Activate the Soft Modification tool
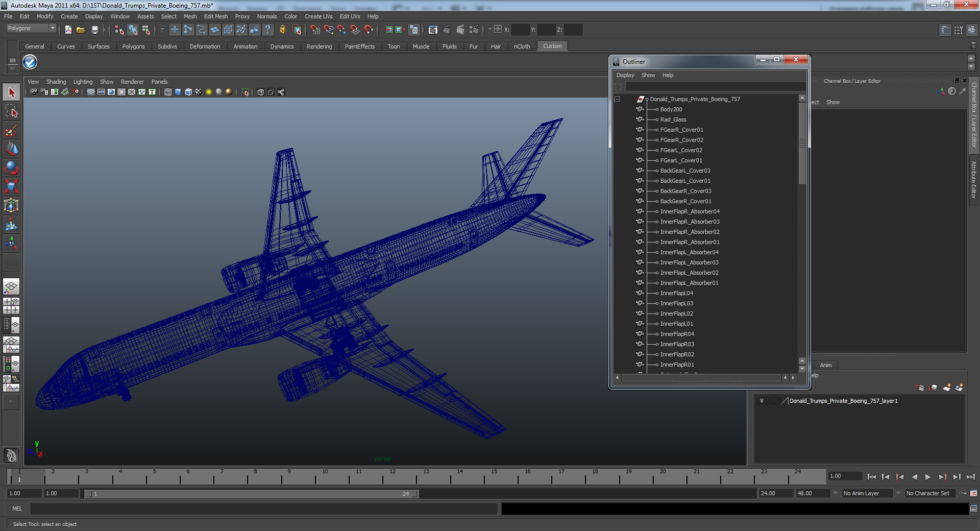This screenshot has width=980, height=531. pos(11,225)
